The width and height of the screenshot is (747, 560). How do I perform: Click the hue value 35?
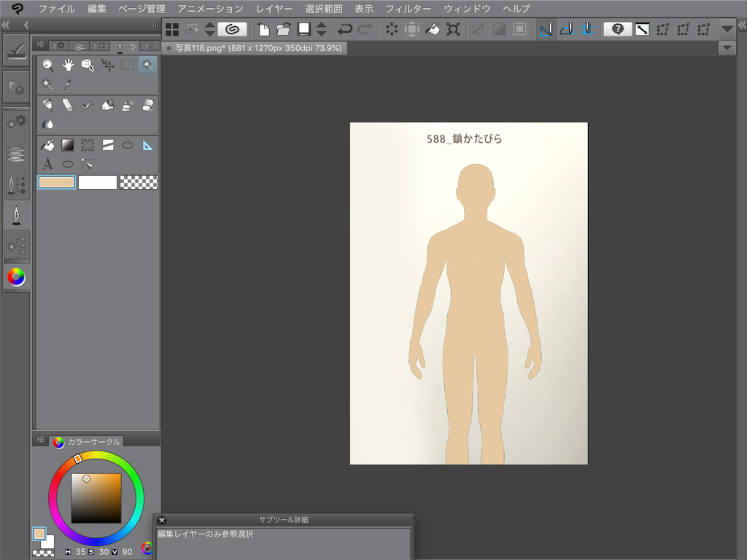click(80, 552)
